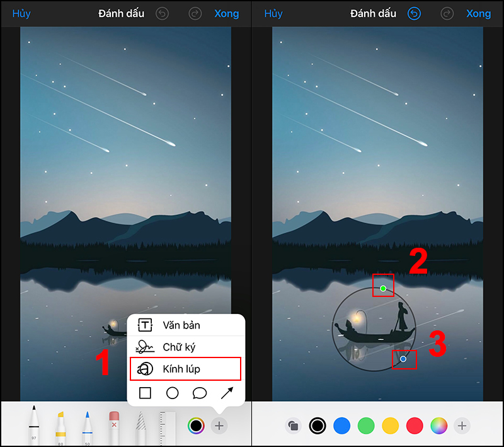Viewport: 504px width, 447px height.
Task: Select the pen tool in left toolbar
Action: click(x=33, y=426)
